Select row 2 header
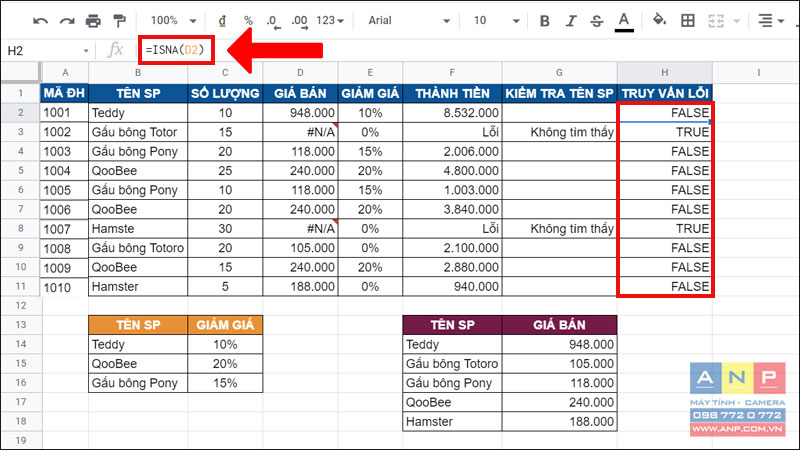The height and width of the screenshot is (450, 800). (20, 113)
